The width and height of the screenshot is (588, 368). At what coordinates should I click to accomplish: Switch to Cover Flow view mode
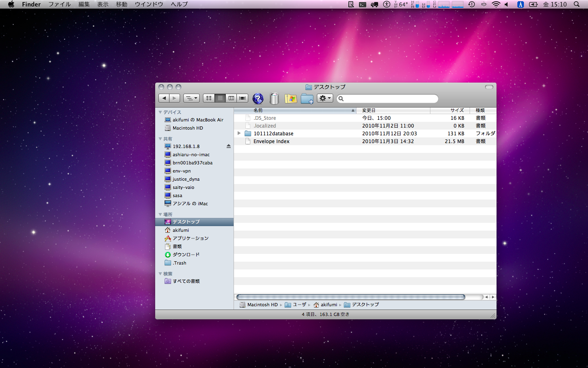click(243, 98)
